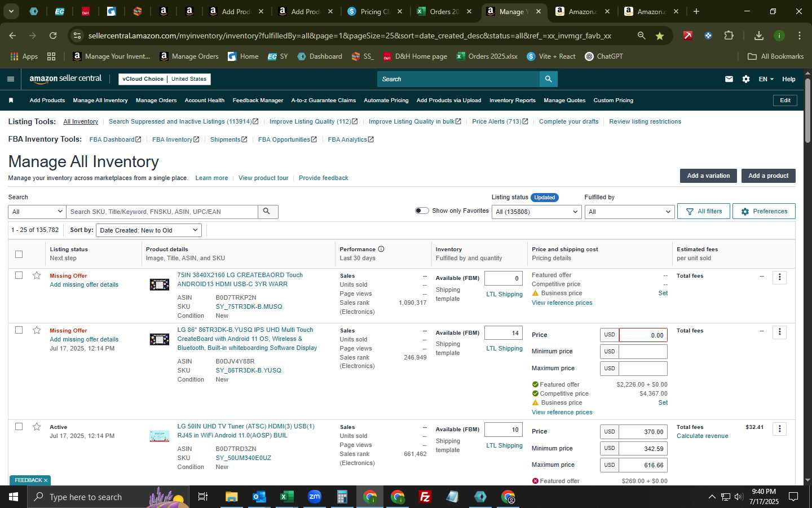Click the Chrome zoom magnifier icon
The image size is (812, 508).
(641, 36)
